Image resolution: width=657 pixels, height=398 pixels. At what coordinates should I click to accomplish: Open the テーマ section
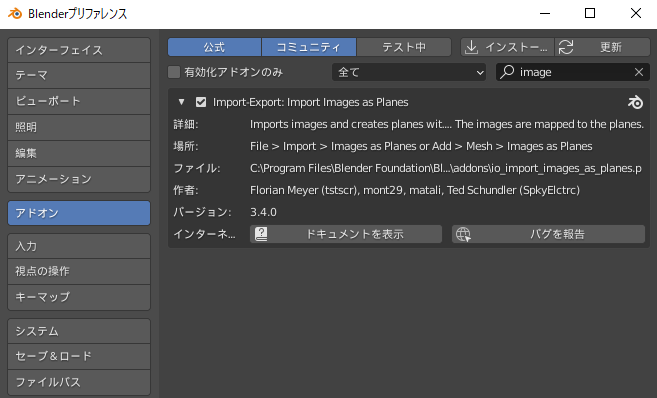coord(79,75)
